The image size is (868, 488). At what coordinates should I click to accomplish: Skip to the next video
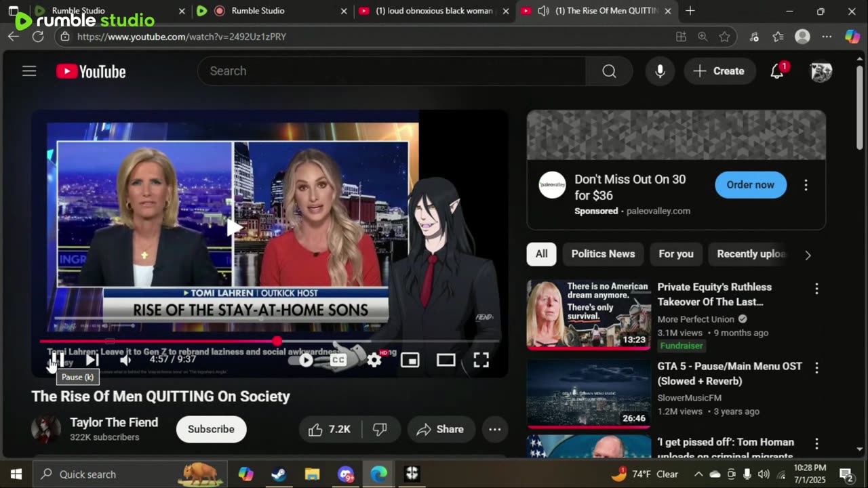pos(92,360)
